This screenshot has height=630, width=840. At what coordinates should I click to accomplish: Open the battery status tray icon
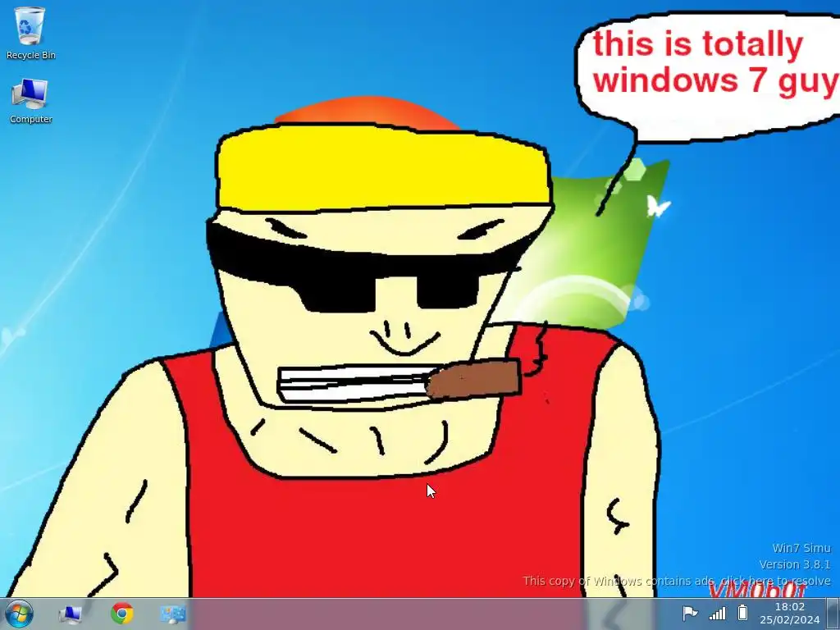pos(742,612)
